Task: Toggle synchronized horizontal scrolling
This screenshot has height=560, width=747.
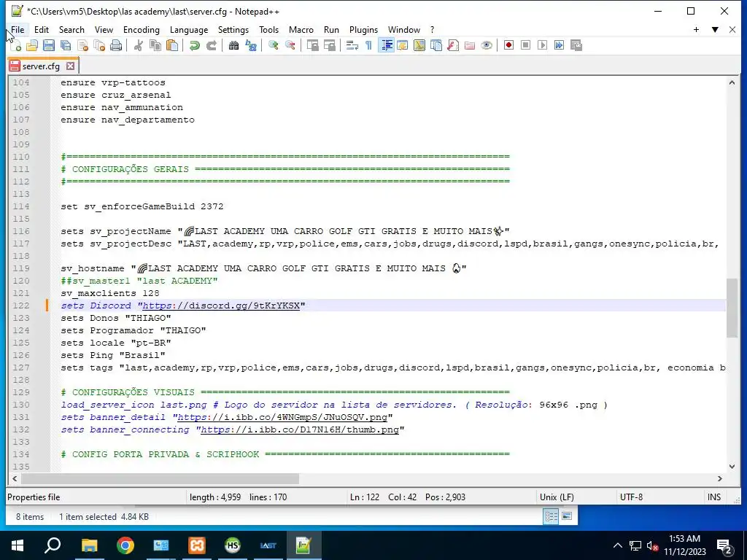Action: [x=329, y=45]
